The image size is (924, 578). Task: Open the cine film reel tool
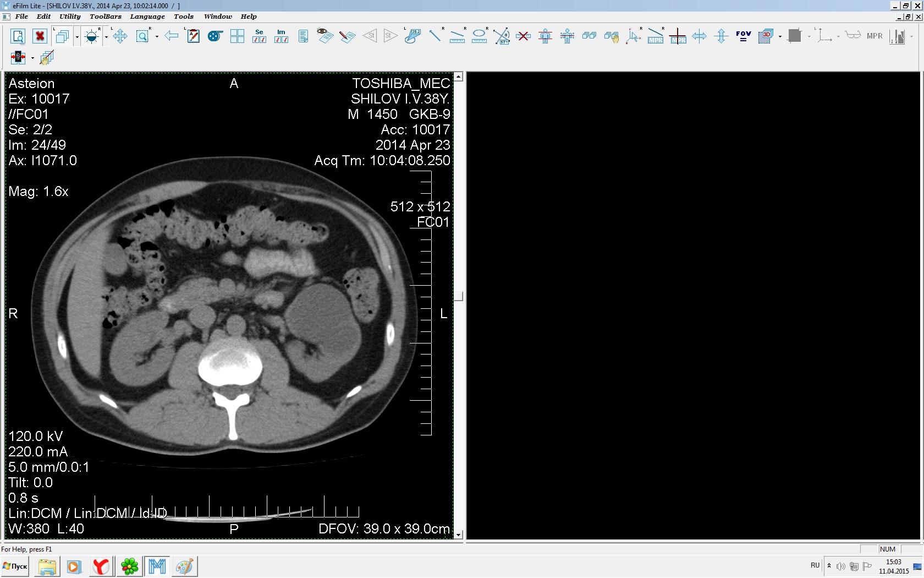(x=215, y=37)
